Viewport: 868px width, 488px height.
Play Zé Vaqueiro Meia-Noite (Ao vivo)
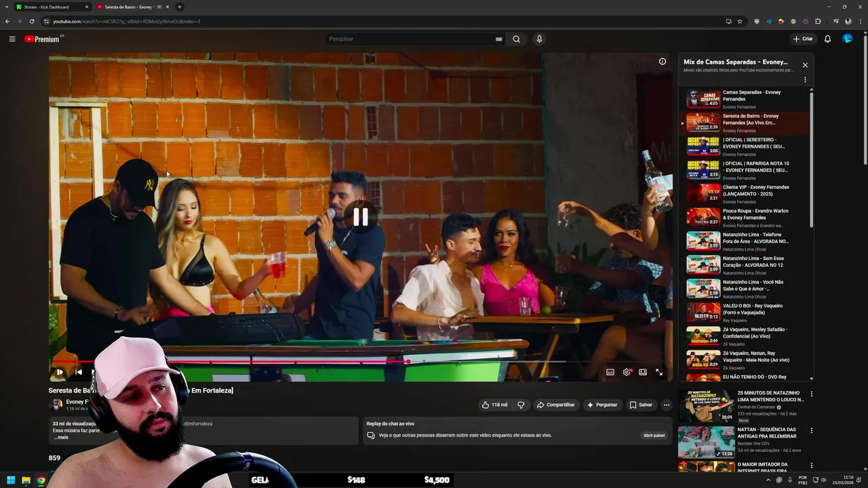pos(744,360)
